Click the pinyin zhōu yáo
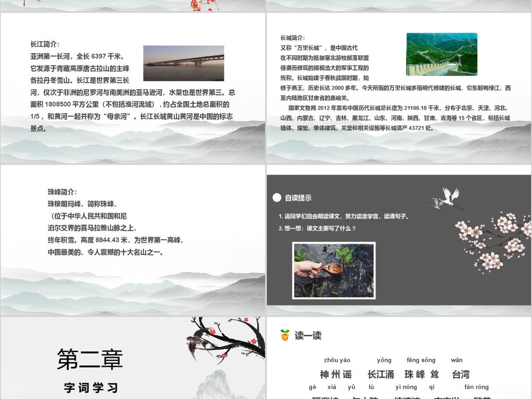 tap(337, 360)
